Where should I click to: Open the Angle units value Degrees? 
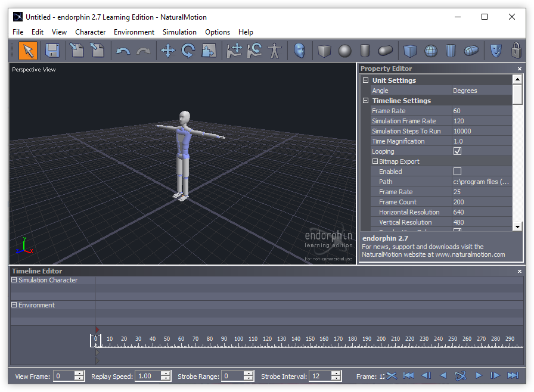(482, 91)
